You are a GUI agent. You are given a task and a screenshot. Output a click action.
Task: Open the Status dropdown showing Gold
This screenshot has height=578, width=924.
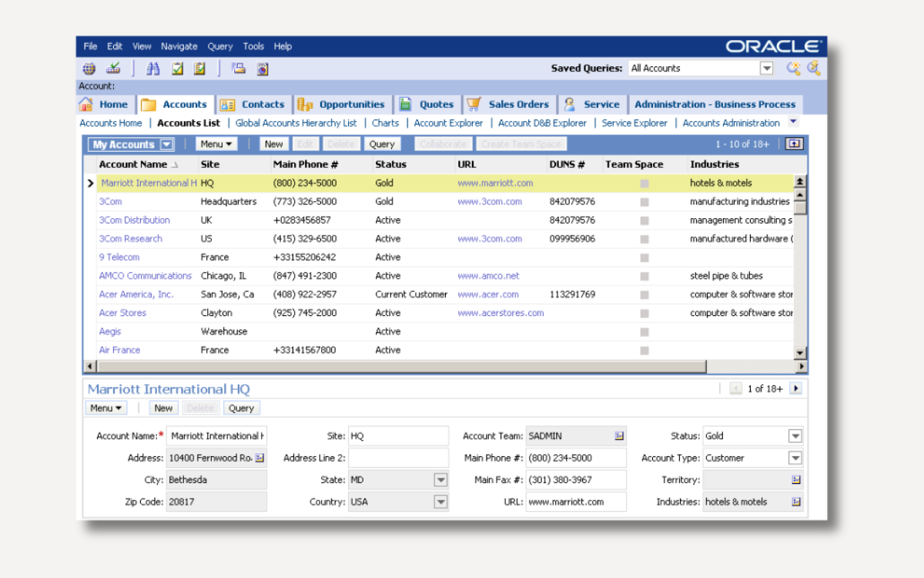(795, 435)
